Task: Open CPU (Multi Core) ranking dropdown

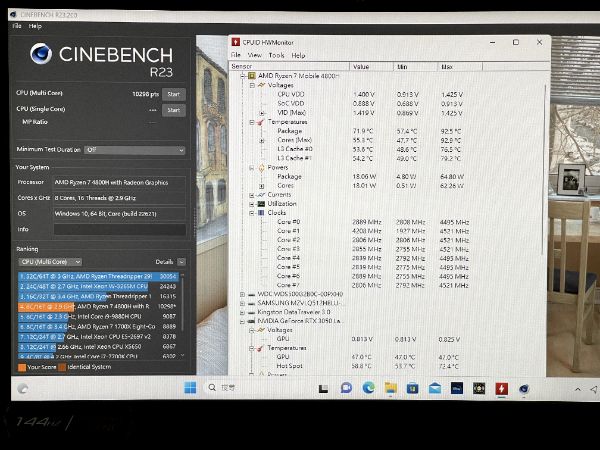Action: (50, 262)
